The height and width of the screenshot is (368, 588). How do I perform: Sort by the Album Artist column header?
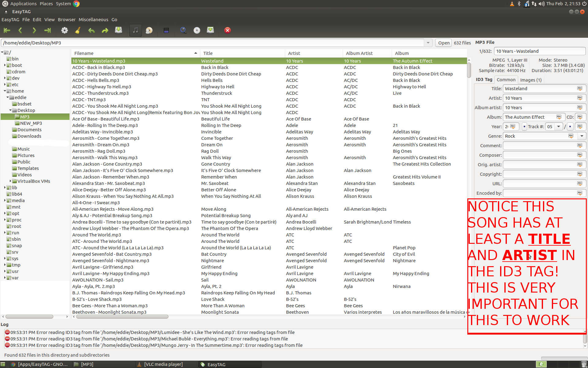tap(359, 53)
